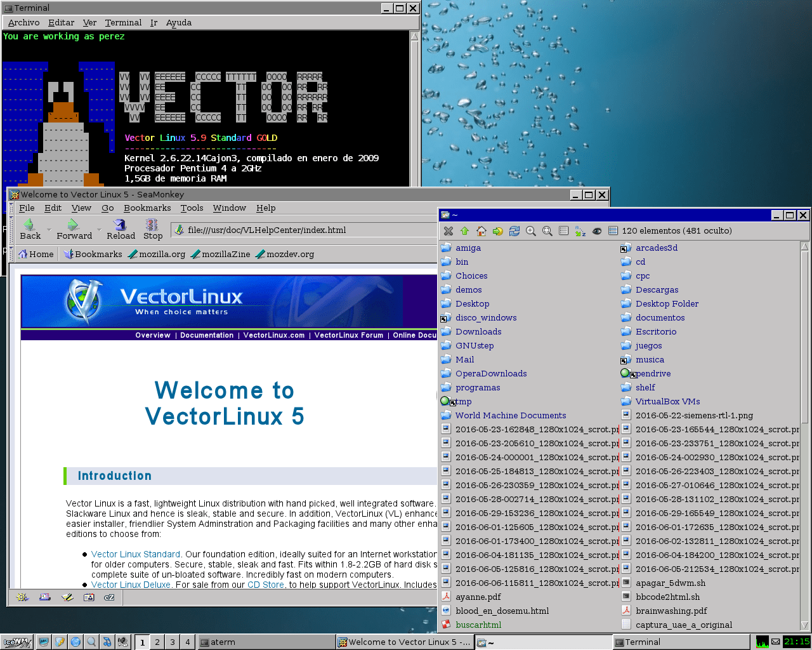
Task: Open the mozillaZine bookmark
Action: coord(221,254)
